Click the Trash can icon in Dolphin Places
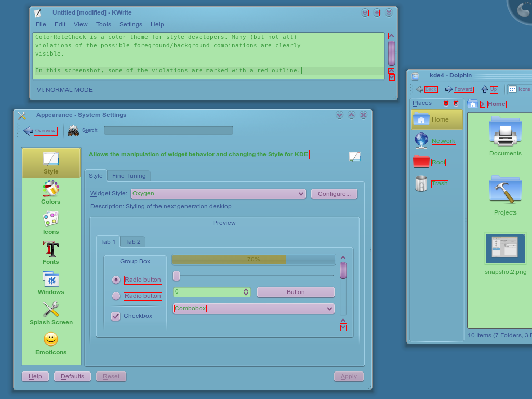The width and height of the screenshot is (532, 399). pos(421,183)
